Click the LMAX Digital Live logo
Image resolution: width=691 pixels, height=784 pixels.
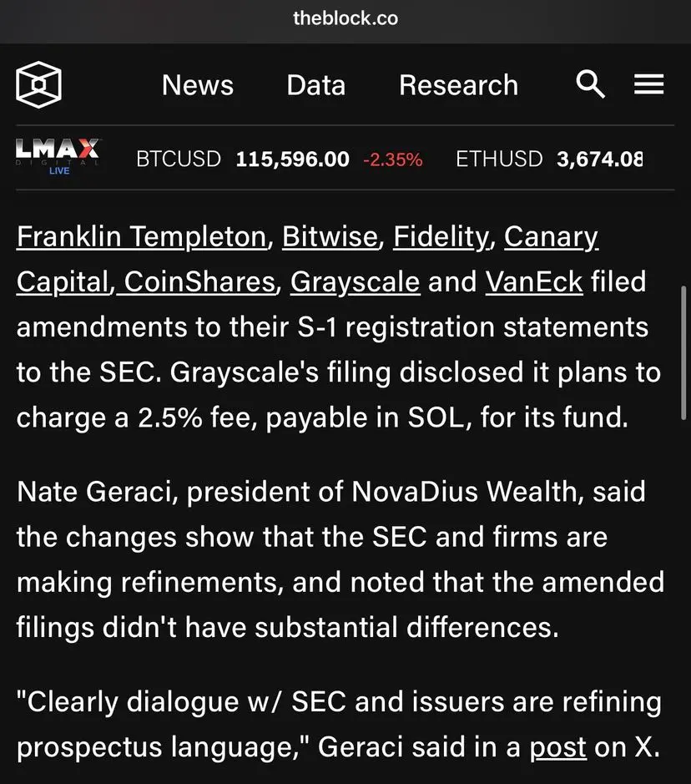tap(58, 157)
